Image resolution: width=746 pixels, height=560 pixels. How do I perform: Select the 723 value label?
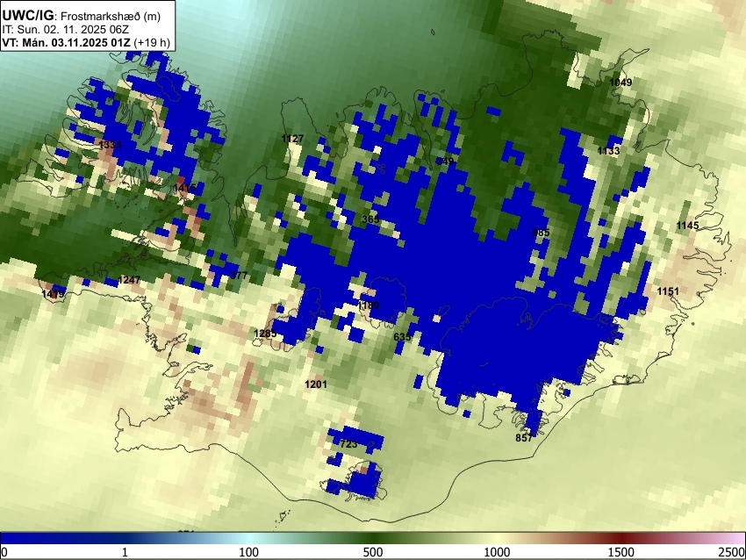pos(348,444)
